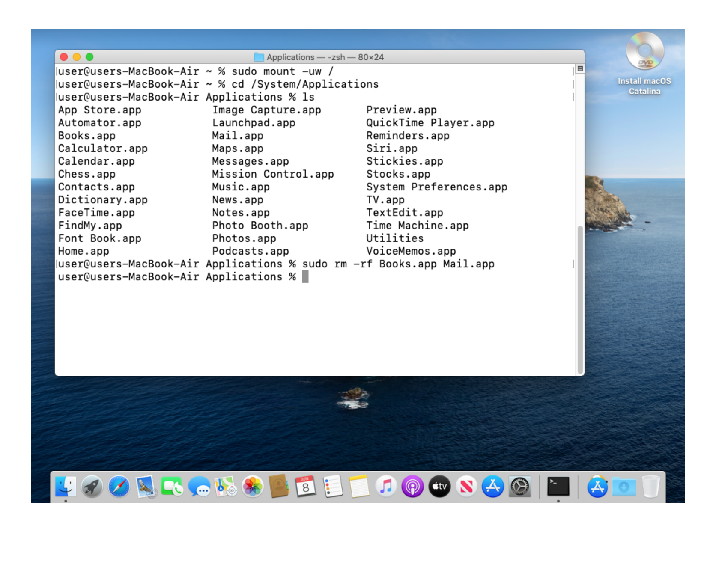Click 'Podcasts.app' in the ls listing
The image size is (716, 588).
click(251, 251)
